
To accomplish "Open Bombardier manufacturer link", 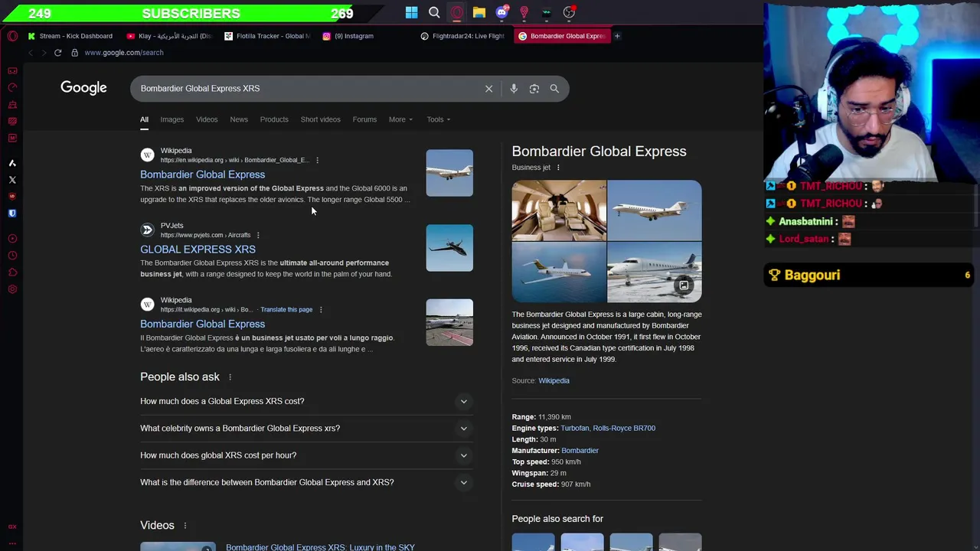I will pyautogui.click(x=580, y=451).
